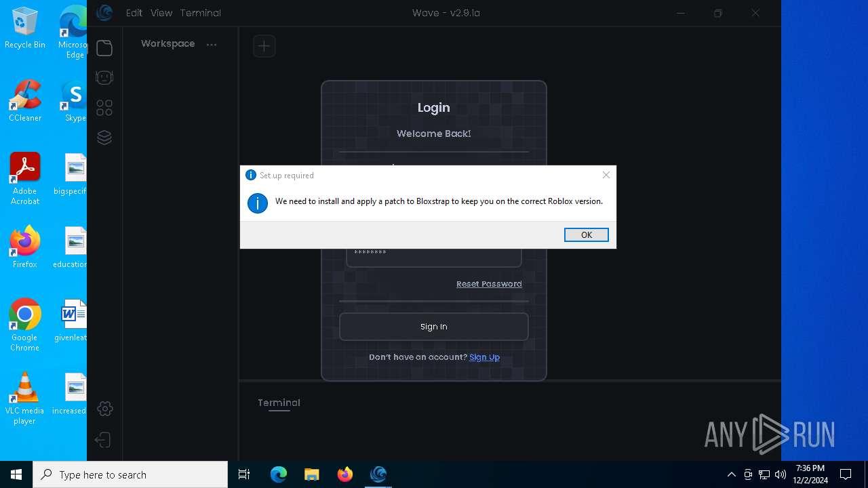Screen dimensions: 868x488
Task: Open File Explorer from the taskbar
Action: (312, 474)
